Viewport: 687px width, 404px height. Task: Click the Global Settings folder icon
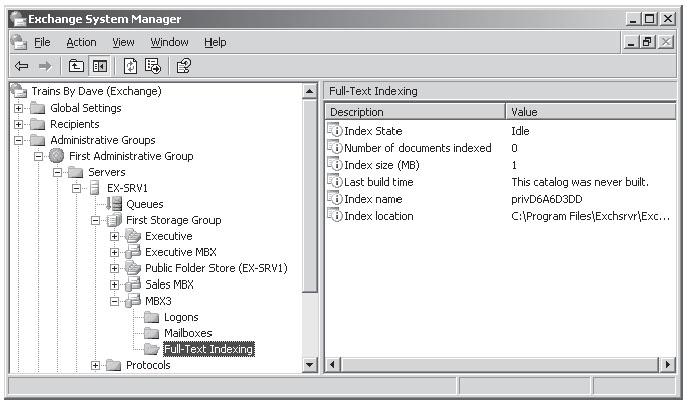coord(38,108)
